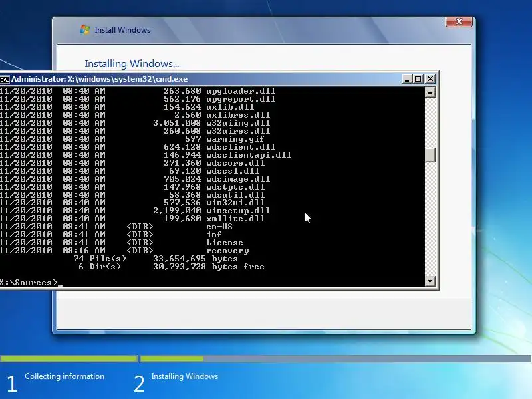Click the console scrollbar down arrow
Viewport: 532px width, 399px height.
click(x=430, y=281)
